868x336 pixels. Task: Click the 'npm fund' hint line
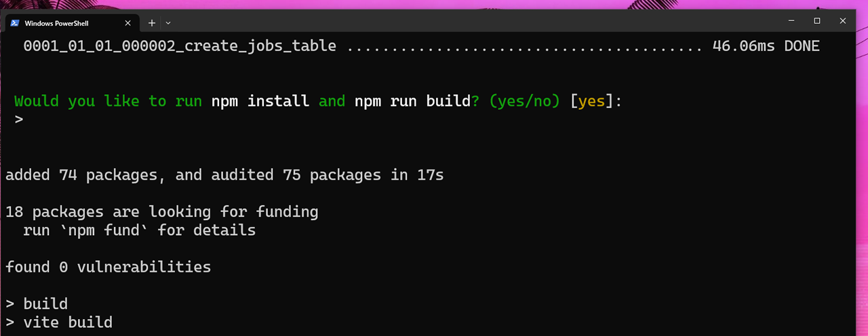point(139,230)
